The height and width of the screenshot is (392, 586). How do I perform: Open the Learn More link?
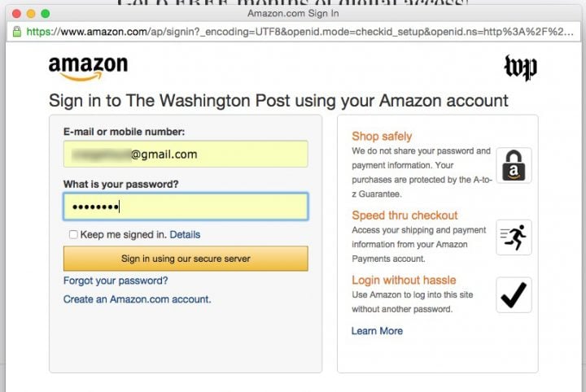click(x=377, y=331)
